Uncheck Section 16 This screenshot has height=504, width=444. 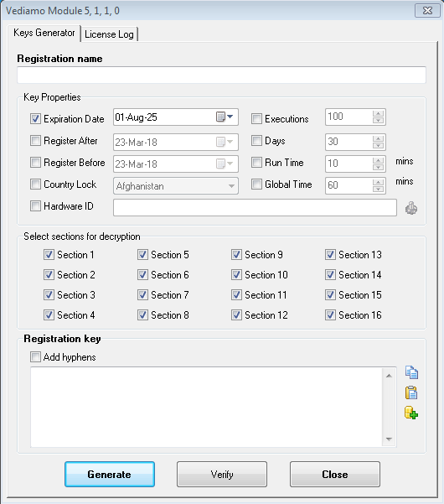coord(330,315)
